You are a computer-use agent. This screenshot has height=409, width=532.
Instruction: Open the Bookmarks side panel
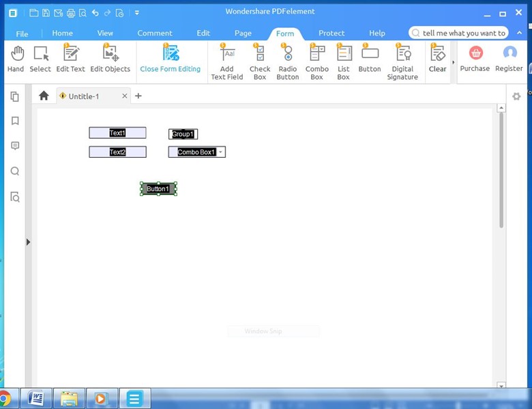[15, 121]
